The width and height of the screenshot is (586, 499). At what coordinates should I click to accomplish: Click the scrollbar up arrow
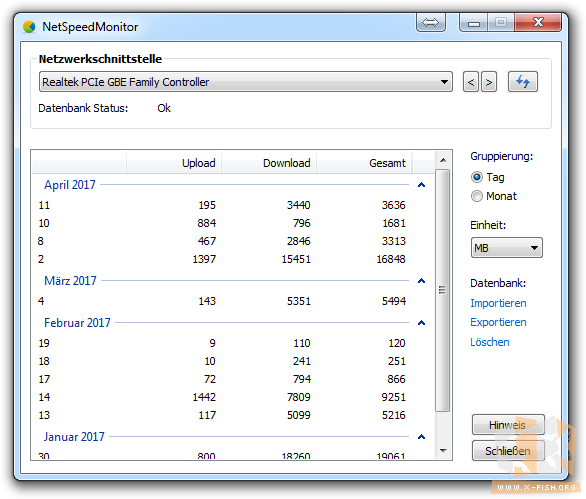tap(443, 160)
